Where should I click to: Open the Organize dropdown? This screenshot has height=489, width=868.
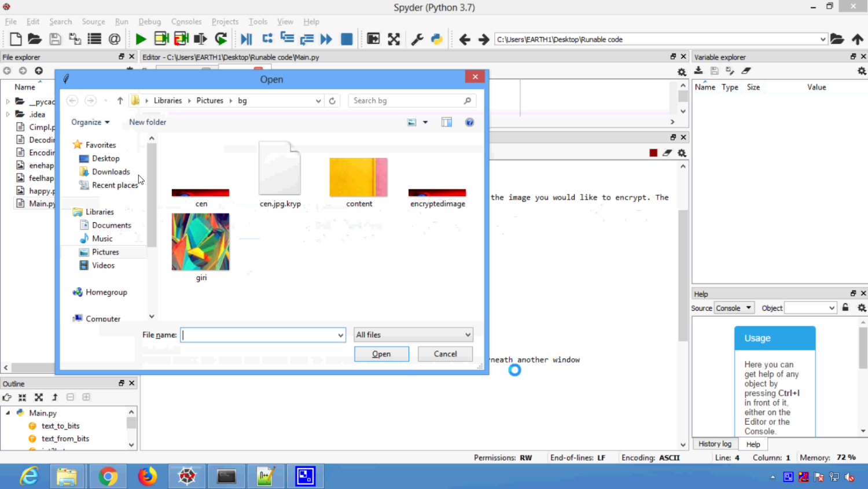click(x=90, y=122)
